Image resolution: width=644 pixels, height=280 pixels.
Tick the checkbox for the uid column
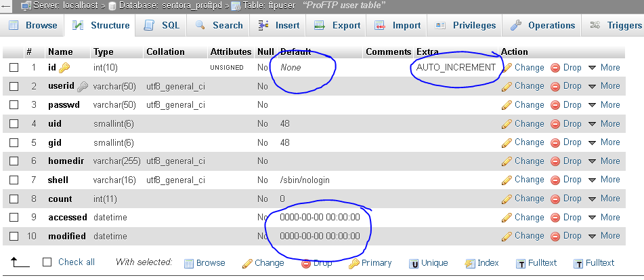click(x=14, y=124)
